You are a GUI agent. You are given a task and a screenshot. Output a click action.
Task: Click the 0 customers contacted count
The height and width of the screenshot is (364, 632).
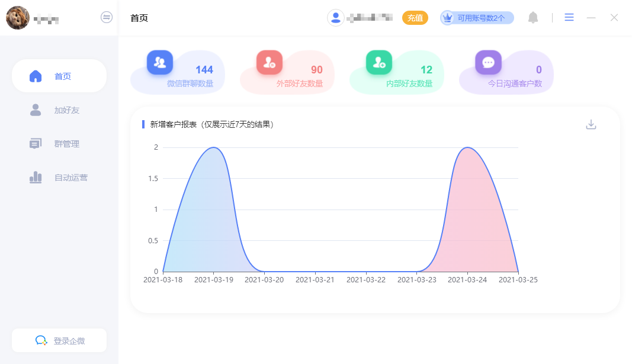539,70
